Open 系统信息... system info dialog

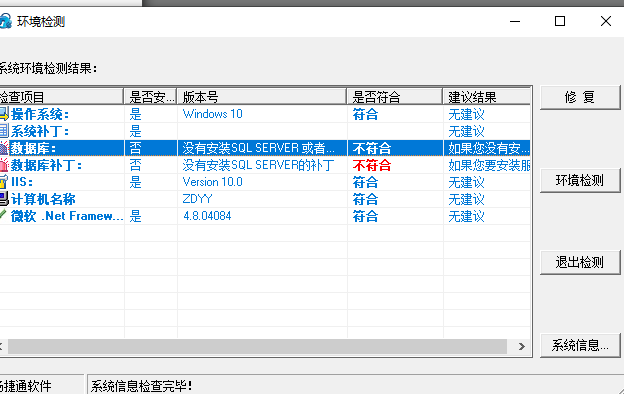pyautogui.click(x=580, y=345)
